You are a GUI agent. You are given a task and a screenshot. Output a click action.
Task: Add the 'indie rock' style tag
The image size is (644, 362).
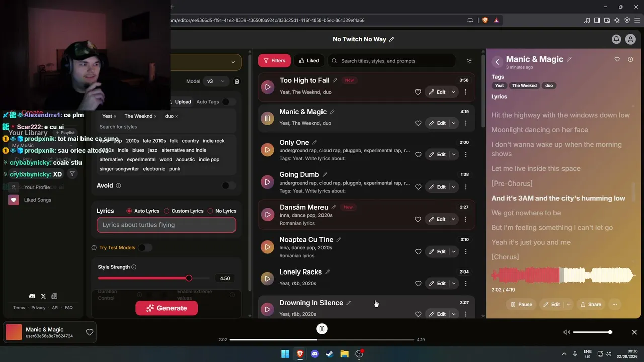tap(214, 141)
